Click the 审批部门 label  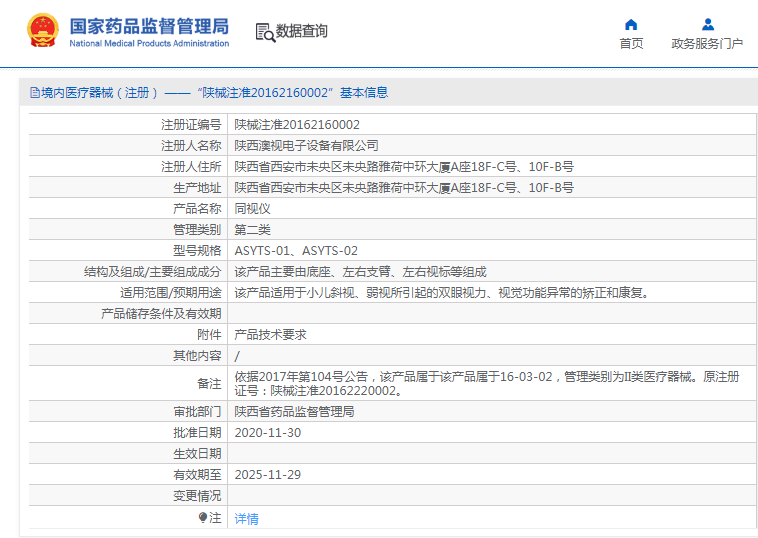[197, 411]
